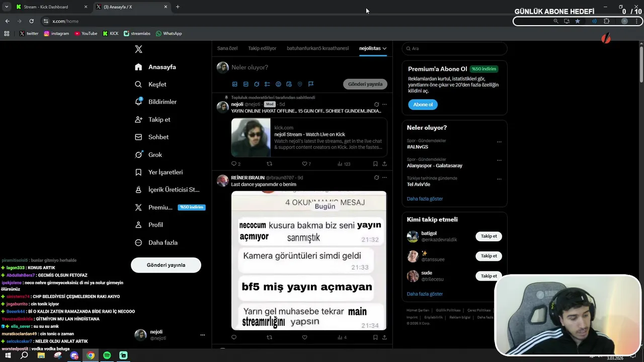Add a GIF to new post
Image resolution: width=644 pixels, height=362 pixels.
click(246, 84)
